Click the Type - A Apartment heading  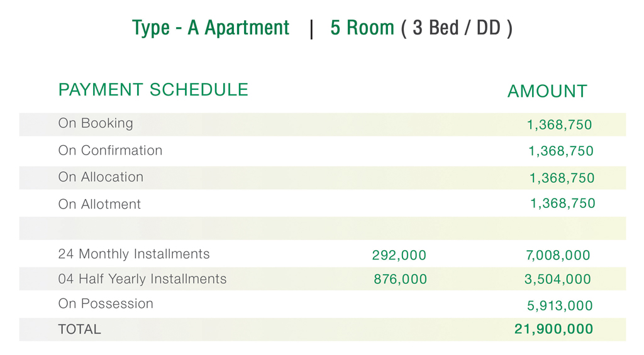pos(210,28)
